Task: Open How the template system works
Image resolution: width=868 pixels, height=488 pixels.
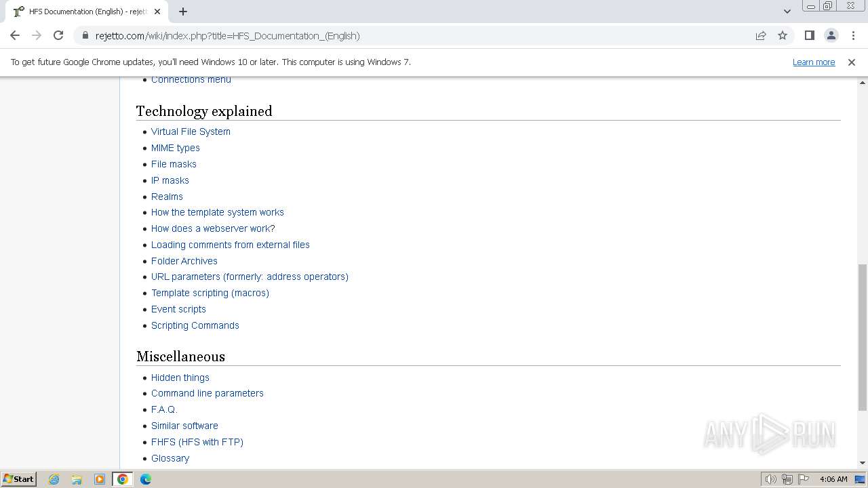Action: [217, 212]
